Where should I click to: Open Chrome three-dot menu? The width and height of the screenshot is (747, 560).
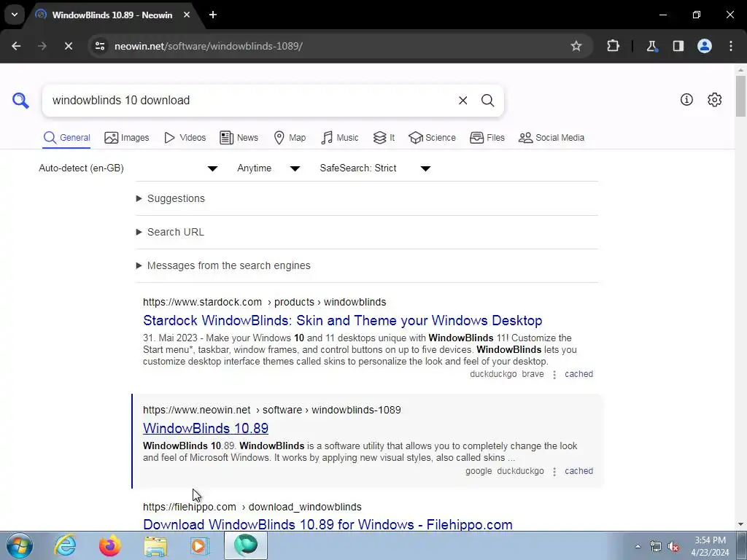pyautogui.click(x=731, y=46)
